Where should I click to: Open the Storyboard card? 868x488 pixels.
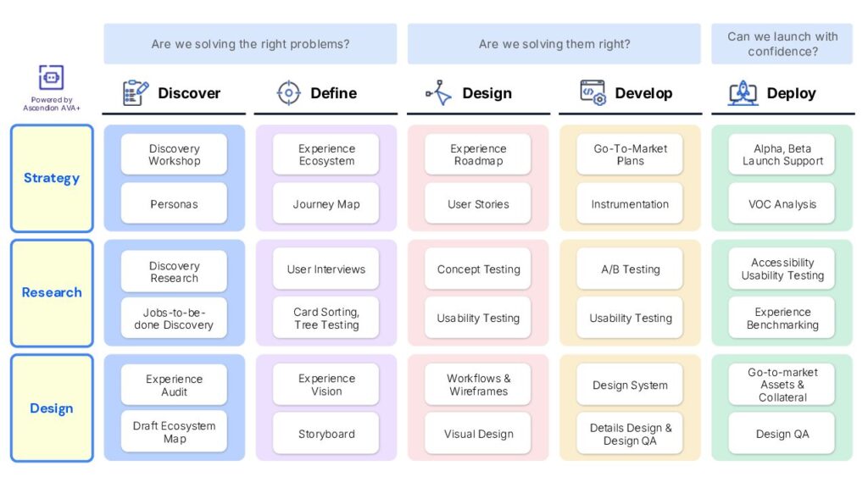point(326,433)
